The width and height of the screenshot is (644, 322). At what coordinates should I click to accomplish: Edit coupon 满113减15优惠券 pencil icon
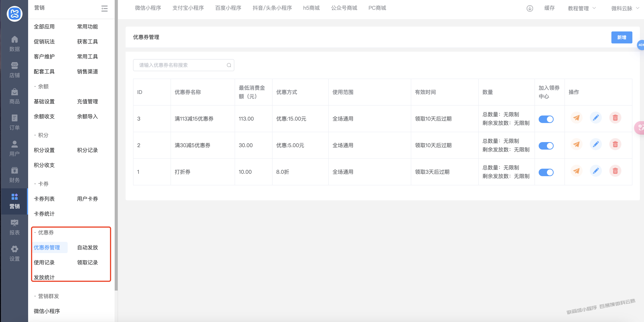click(596, 117)
